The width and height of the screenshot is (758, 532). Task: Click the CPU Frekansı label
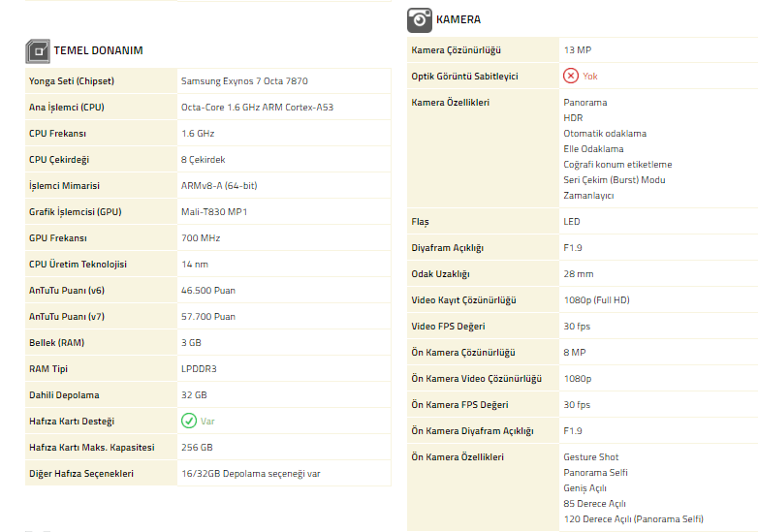pyautogui.click(x=57, y=134)
